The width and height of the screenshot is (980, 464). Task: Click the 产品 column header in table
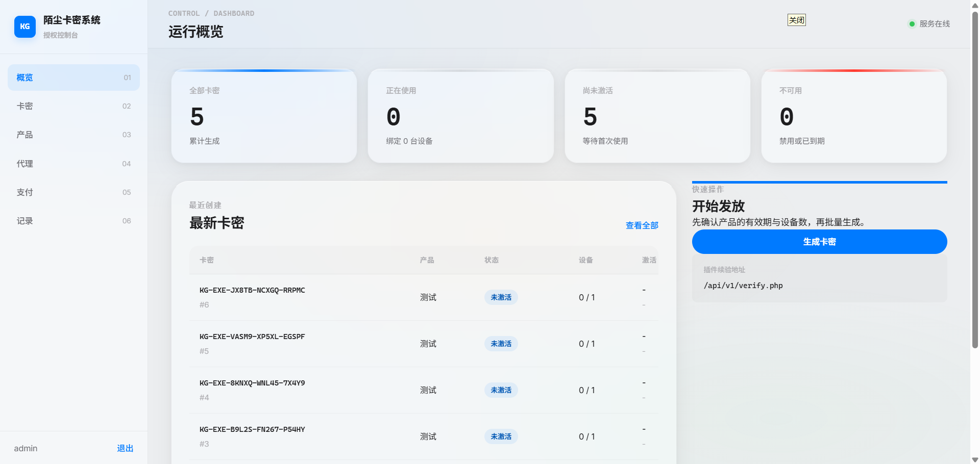[427, 260]
